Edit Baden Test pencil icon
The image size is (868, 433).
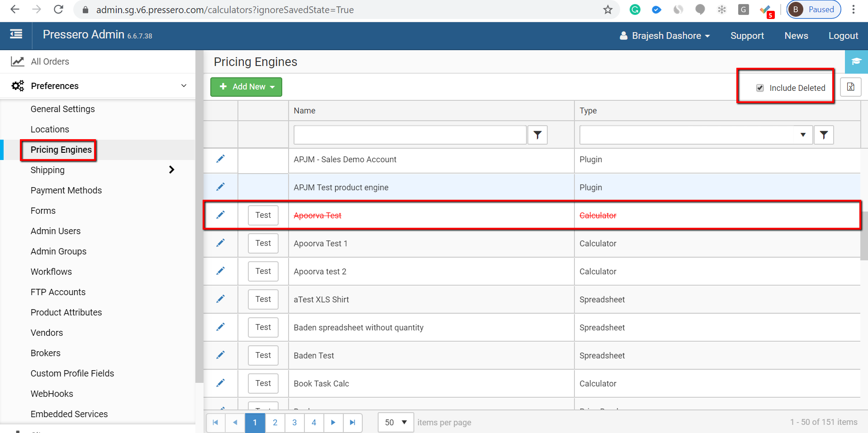(x=220, y=355)
